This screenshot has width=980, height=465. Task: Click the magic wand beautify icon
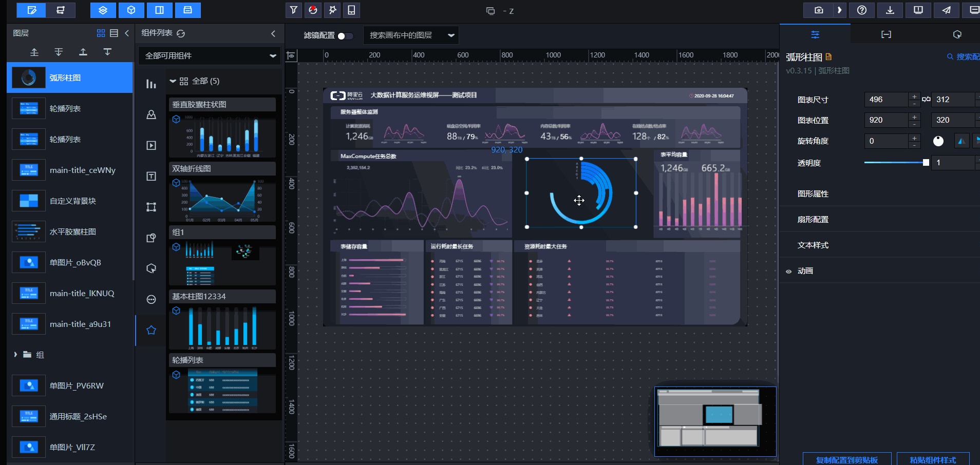(332, 10)
